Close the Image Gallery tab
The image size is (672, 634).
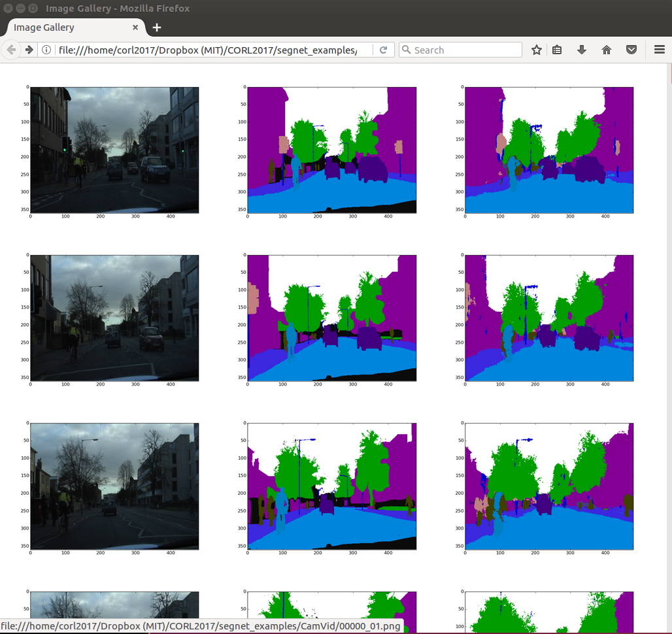pyautogui.click(x=135, y=27)
